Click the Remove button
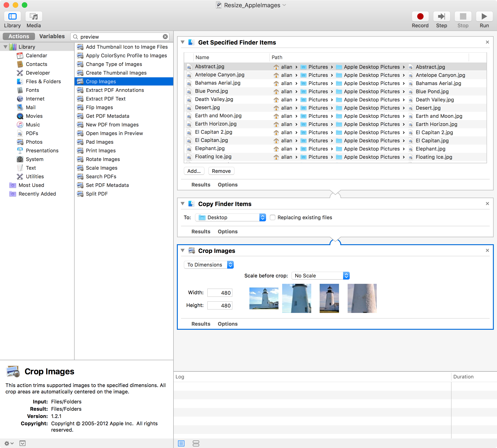This screenshot has width=497, height=448. pyautogui.click(x=221, y=171)
